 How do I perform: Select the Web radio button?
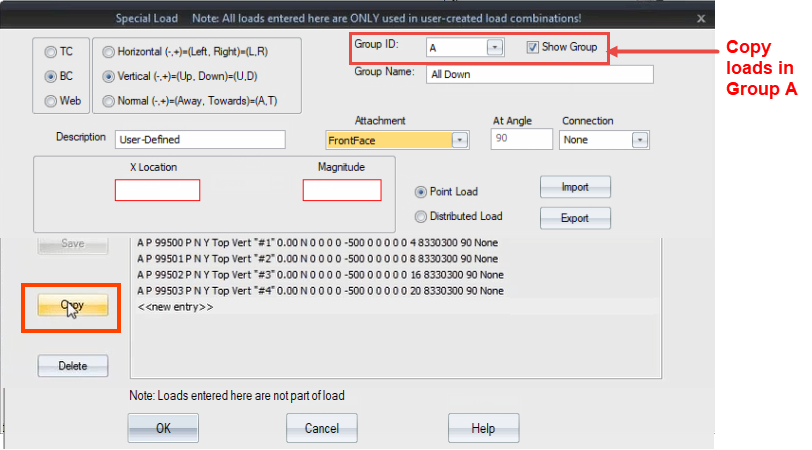51,101
